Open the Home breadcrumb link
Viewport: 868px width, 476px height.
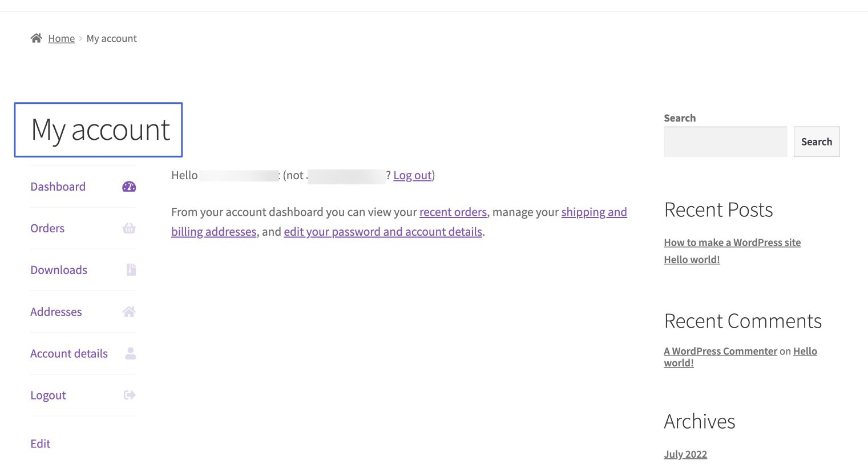click(x=61, y=38)
